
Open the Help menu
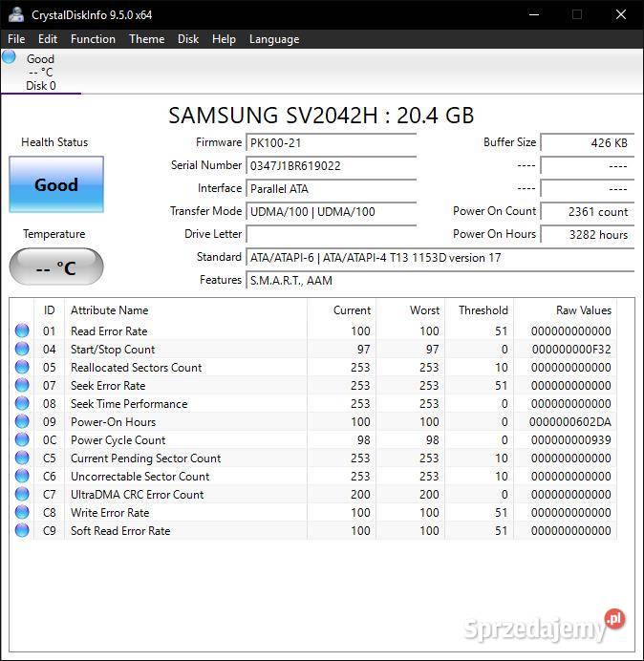224,39
